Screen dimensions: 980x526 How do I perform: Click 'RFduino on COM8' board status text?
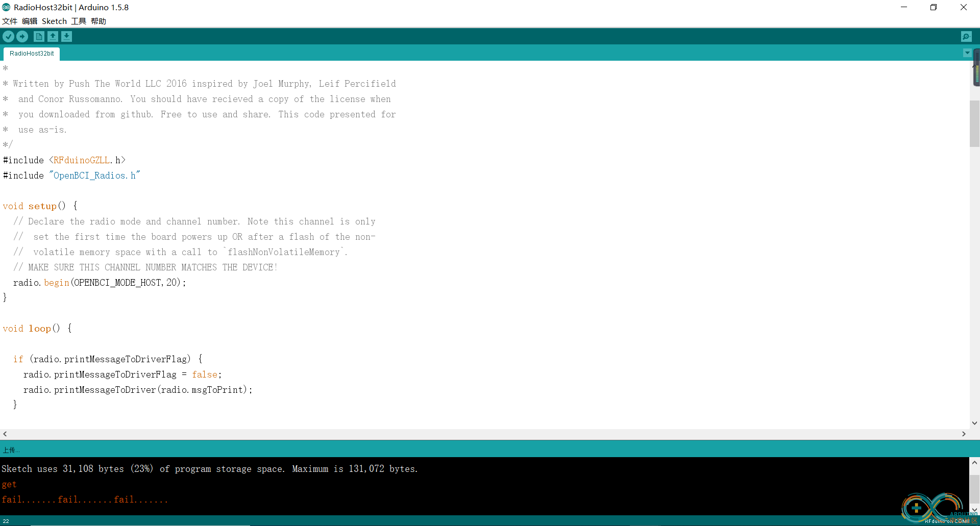pyautogui.click(x=947, y=521)
